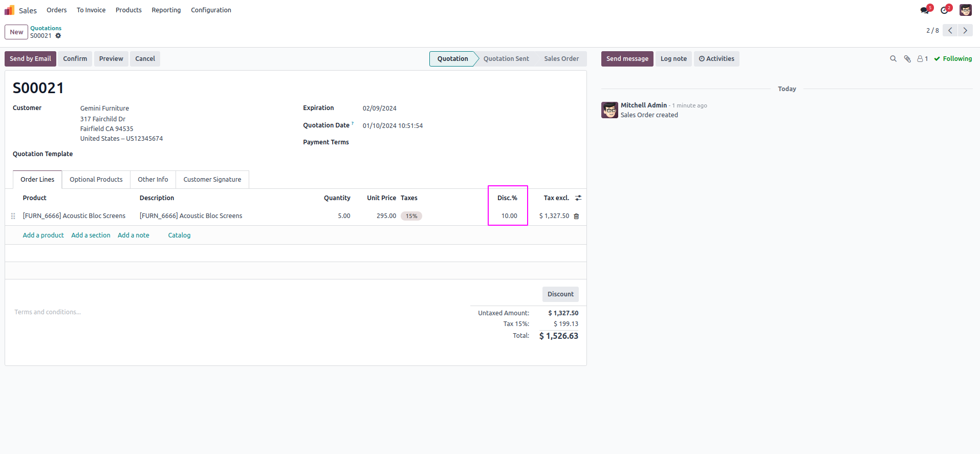Switch to the Customer Signature tab
980x454 pixels.
click(212, 180)
